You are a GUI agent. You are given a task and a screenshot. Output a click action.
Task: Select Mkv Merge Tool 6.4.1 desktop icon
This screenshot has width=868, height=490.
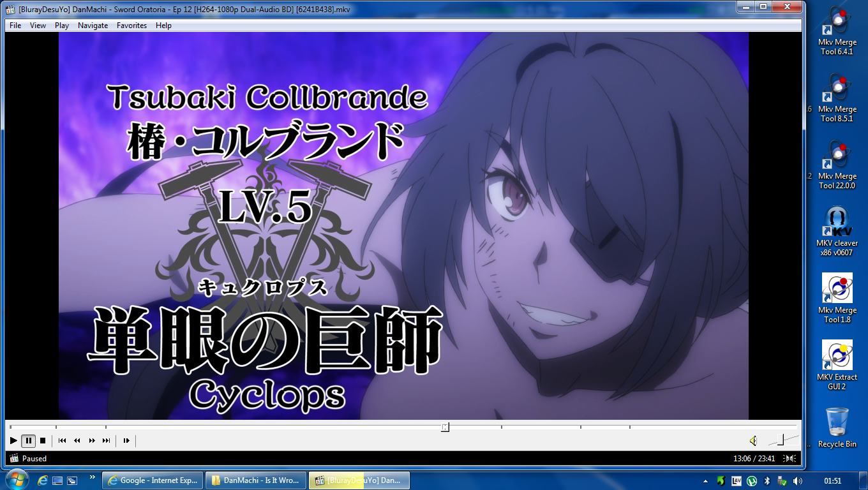837,31
